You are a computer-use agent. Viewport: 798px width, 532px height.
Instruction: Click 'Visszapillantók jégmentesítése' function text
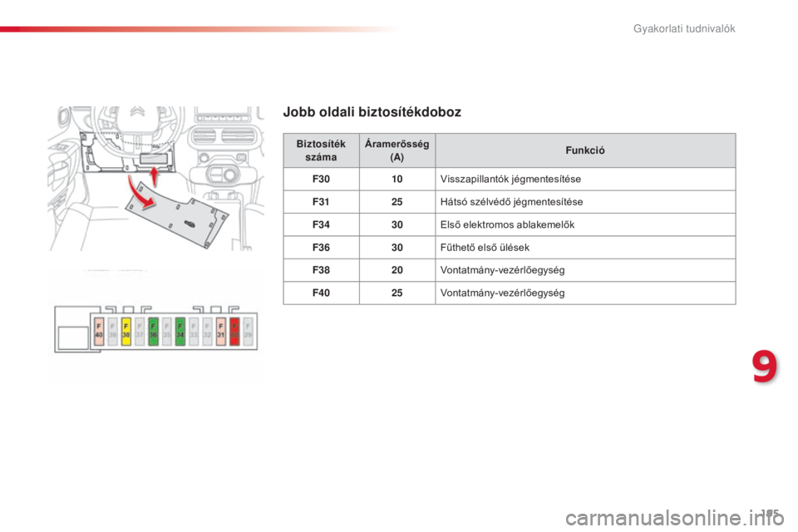(x=510, y=180)
